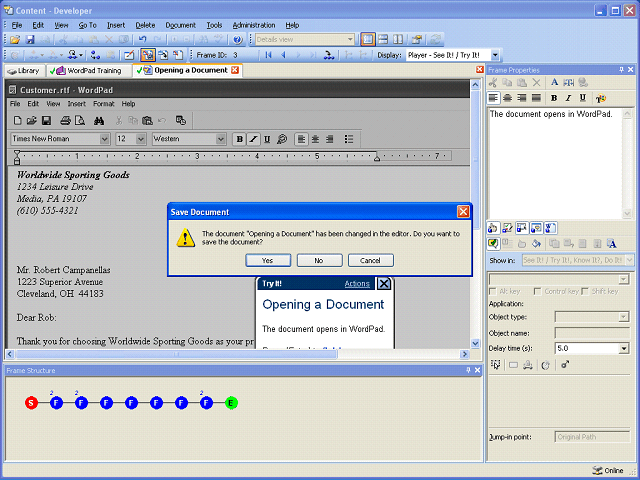Viewport: 640px width, 480px height.
Task: Pin the Frame Structure pane
Action: pyautogui.click(x=468, y=370)
